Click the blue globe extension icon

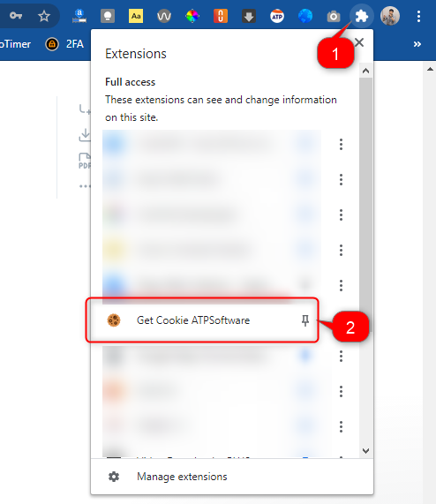pyautogui.click(x=305, y=16)
